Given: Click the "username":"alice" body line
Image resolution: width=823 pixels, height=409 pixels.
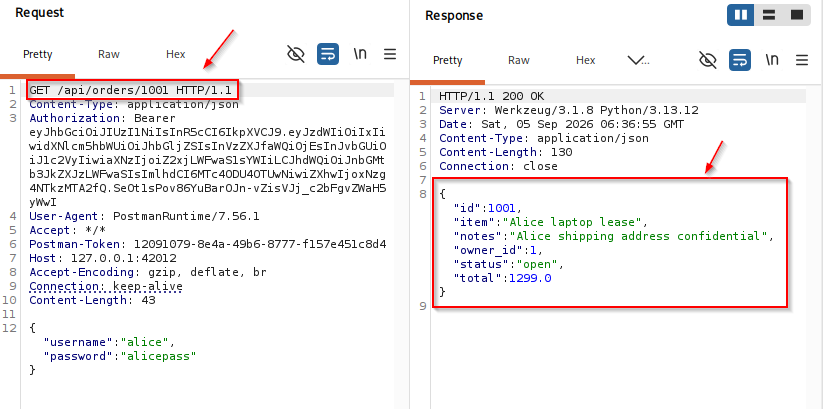Looking at the screenshot, I should [109, 342].
